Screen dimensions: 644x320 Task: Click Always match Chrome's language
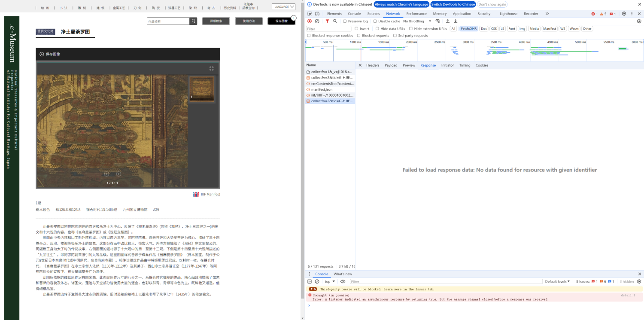click(x=401, y=4)
